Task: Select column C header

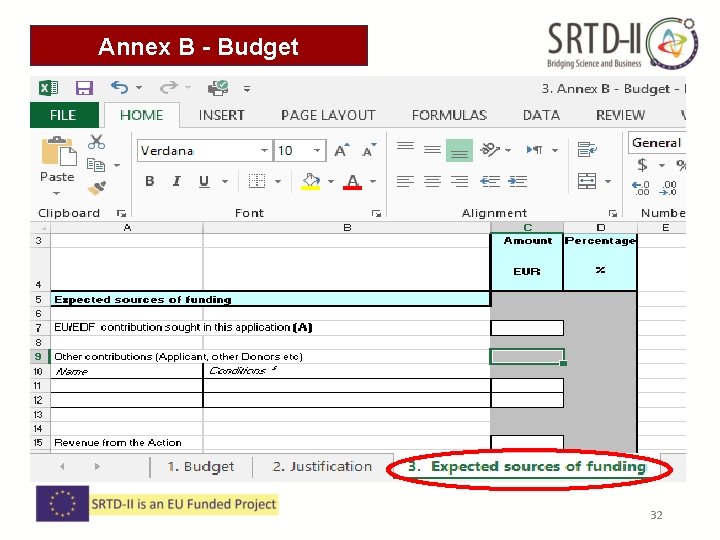Action: [x=527, y=227]
